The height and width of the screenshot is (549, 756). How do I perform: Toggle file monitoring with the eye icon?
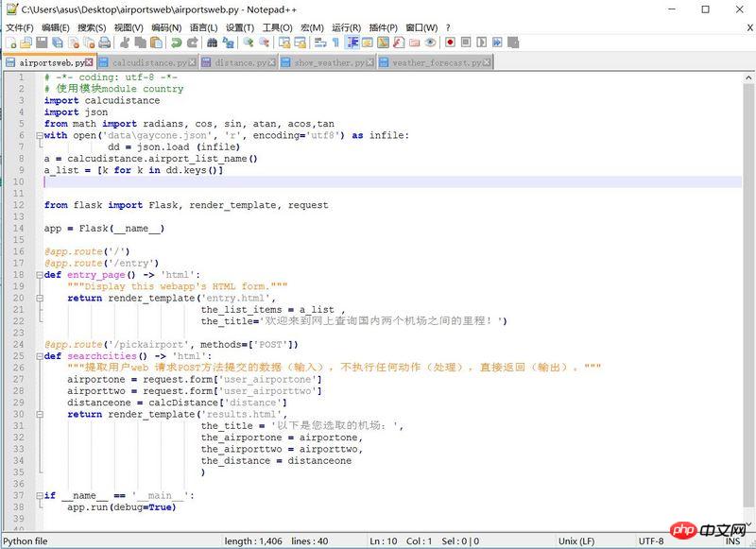coord(430,43)
